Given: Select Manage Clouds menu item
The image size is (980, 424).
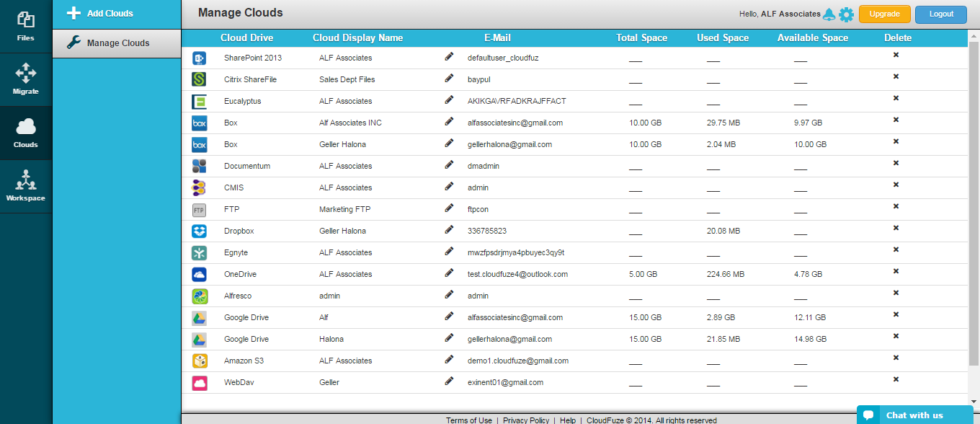Looking at the screenshot, I should [x=116, y=43].
